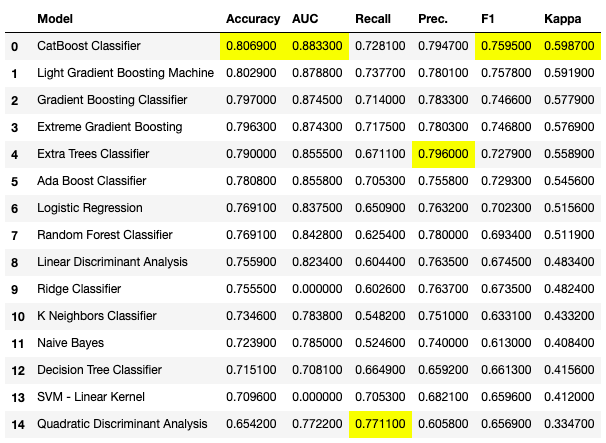The height and width of the screenshot is (443, 606).
Task: Select Quadratic Discriminant Analysis model name
Action: click(122, 424)
